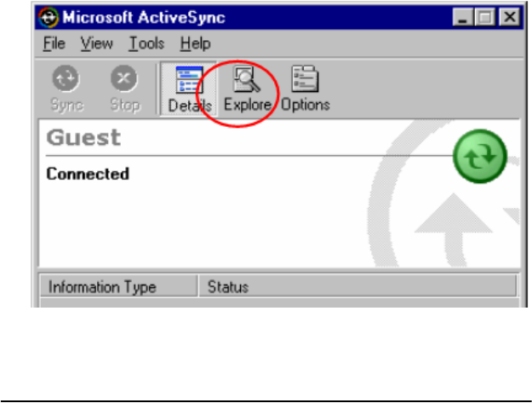Image resolution: width=532 pixels, height=403 pixels.
Task: Open Explore to browse the device
Action: point(248,89)
